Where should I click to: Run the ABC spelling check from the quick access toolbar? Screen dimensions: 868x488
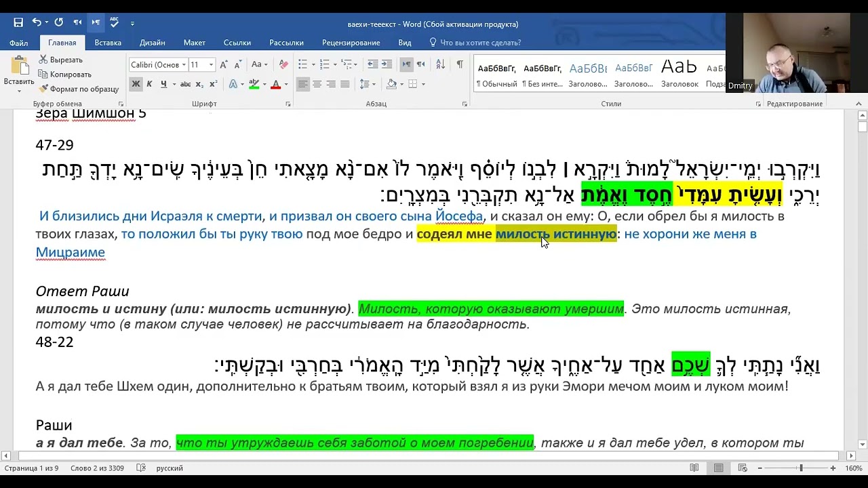coord(114,23)
